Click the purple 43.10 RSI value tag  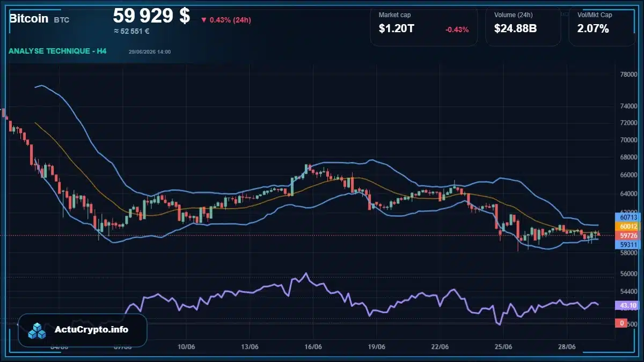pyautogui.click(x=628, y=306)
